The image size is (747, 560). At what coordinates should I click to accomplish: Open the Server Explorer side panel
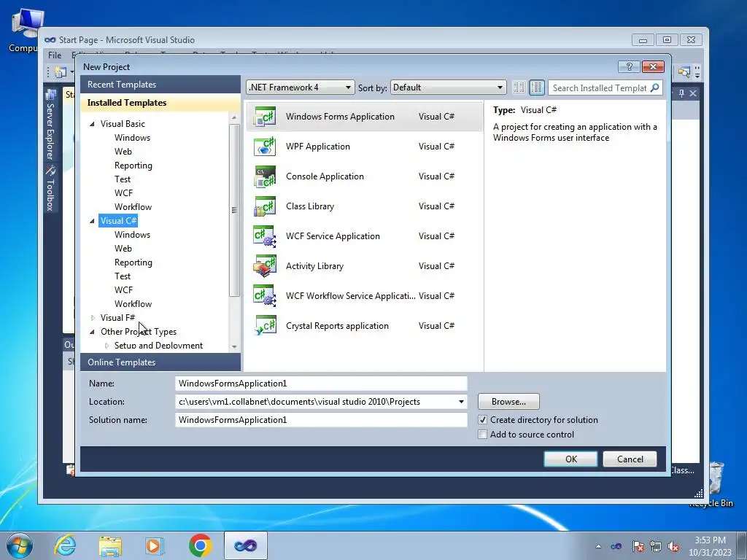click(x=50, y=125)
